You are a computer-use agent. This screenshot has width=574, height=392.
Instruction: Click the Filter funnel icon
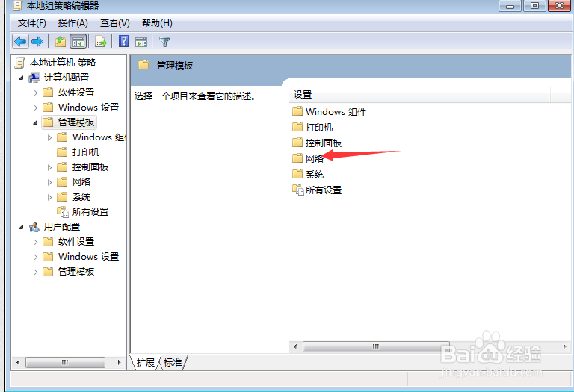point(164,41)
